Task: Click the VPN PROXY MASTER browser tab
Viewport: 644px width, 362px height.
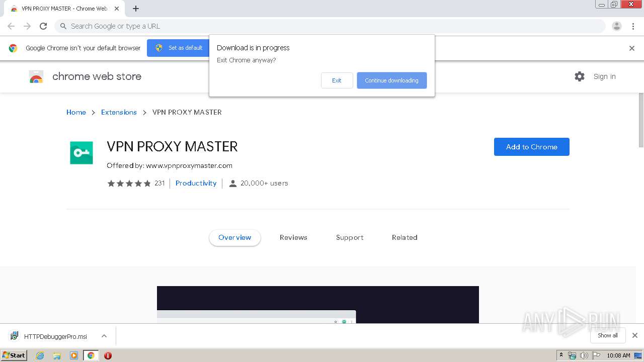Action: [64, 9]
